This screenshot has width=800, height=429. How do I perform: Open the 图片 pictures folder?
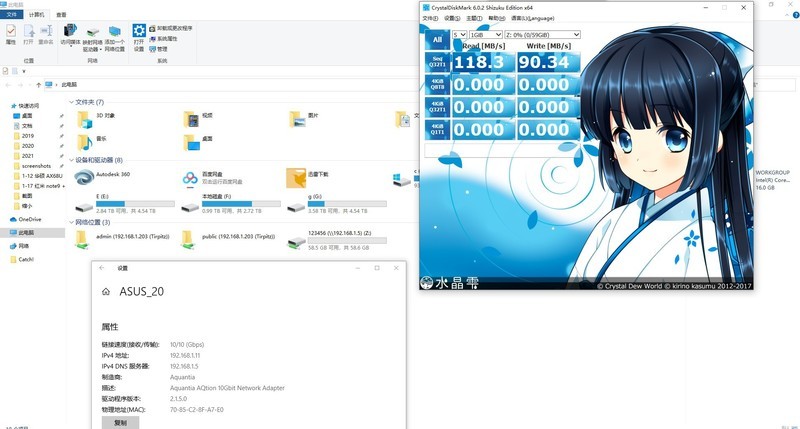[x=304, y=120]
